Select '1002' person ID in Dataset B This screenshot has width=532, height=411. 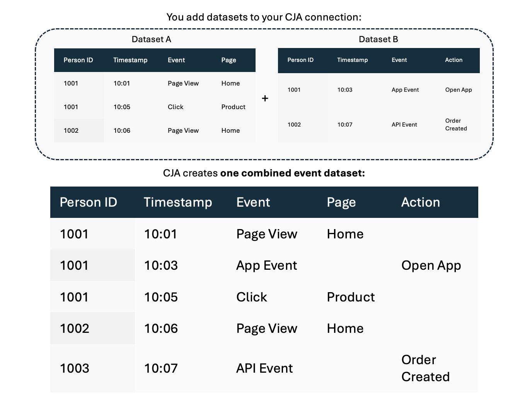294,125
